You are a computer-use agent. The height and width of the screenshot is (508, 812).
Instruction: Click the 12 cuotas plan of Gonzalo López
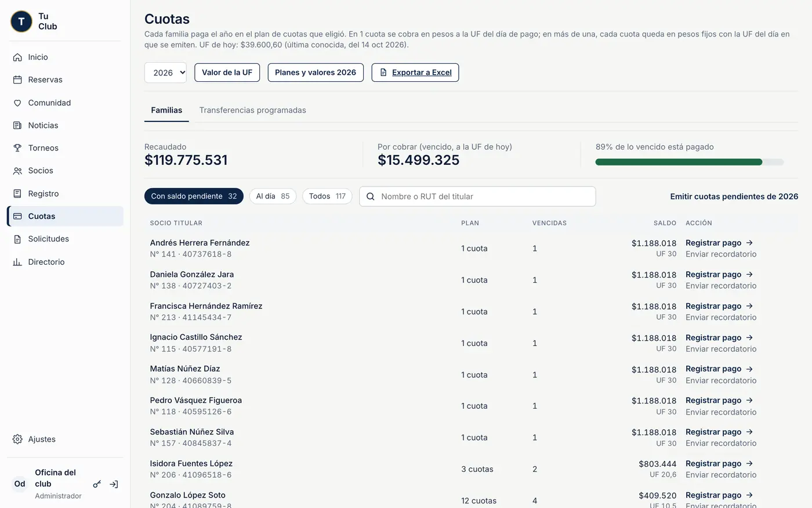coord(479,500)
